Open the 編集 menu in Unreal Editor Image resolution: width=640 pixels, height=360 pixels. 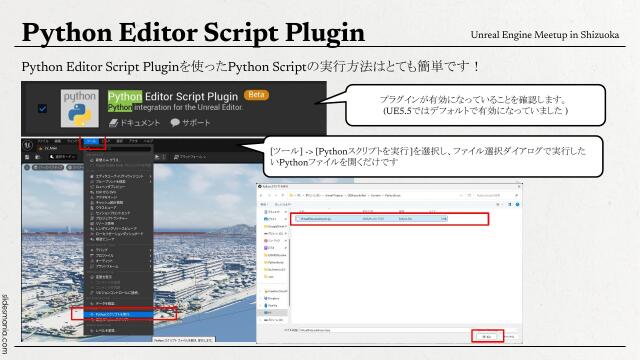(58, 141)
